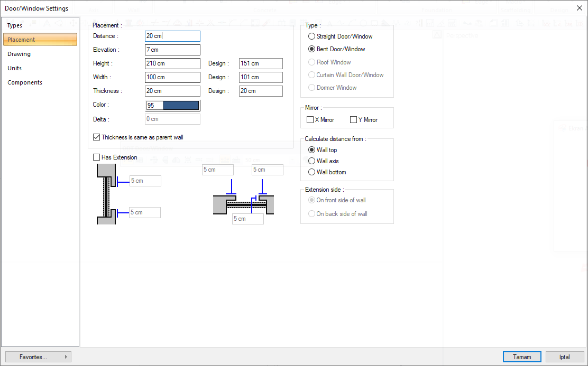
Task: Choose Wall axis for distance calculation
Action: click(312, 161)
